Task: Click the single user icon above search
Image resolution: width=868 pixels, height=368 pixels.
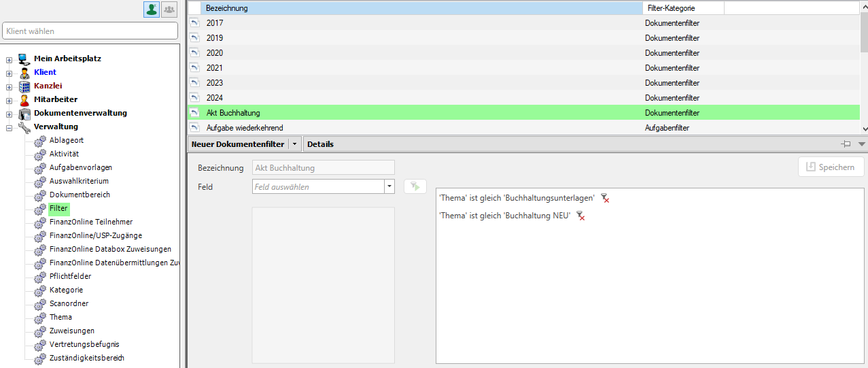Action: (151, 10)
